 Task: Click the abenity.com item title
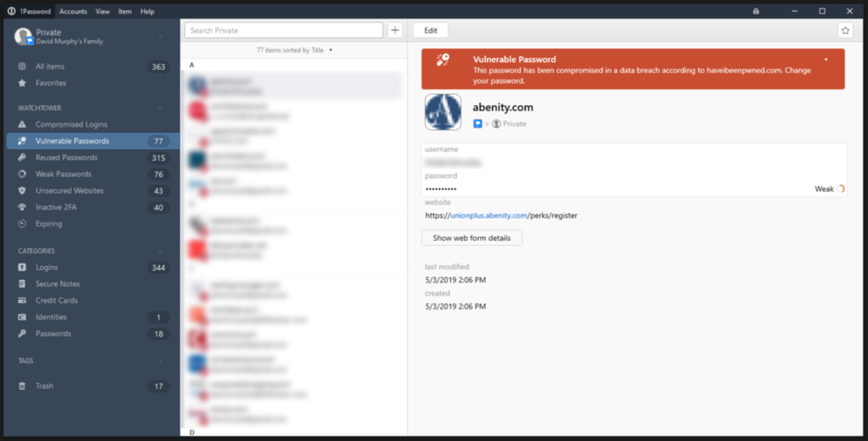tap(503, 107)
